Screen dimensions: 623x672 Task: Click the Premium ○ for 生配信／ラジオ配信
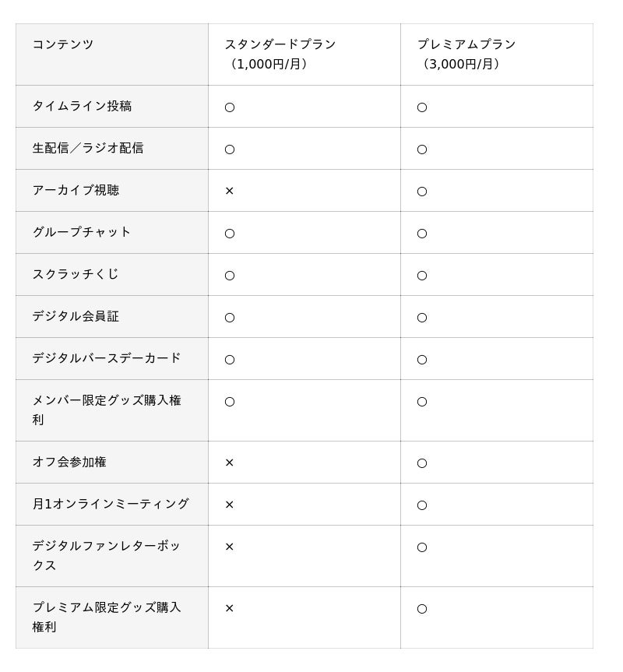click(421, 150)
